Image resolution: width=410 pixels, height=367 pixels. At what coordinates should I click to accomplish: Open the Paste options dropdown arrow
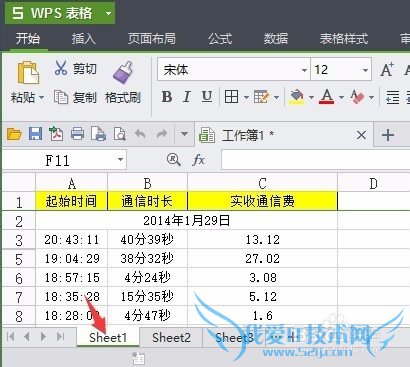coord(42,98)
